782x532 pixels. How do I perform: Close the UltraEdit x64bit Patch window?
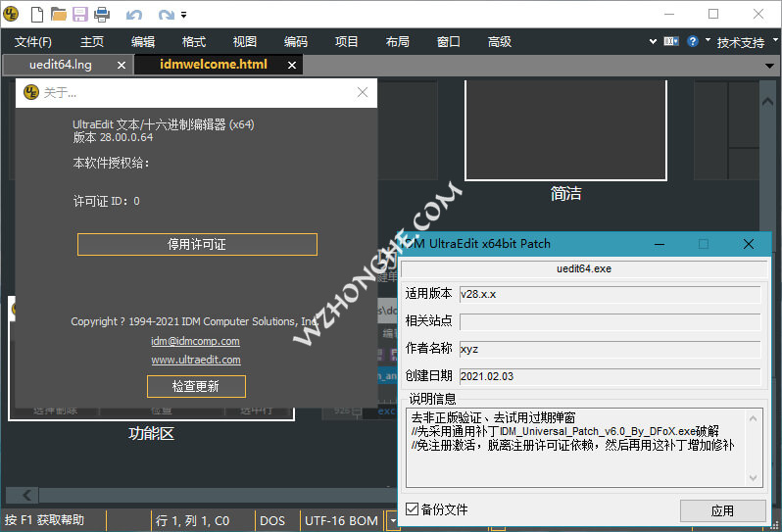(x=749, y=244)
